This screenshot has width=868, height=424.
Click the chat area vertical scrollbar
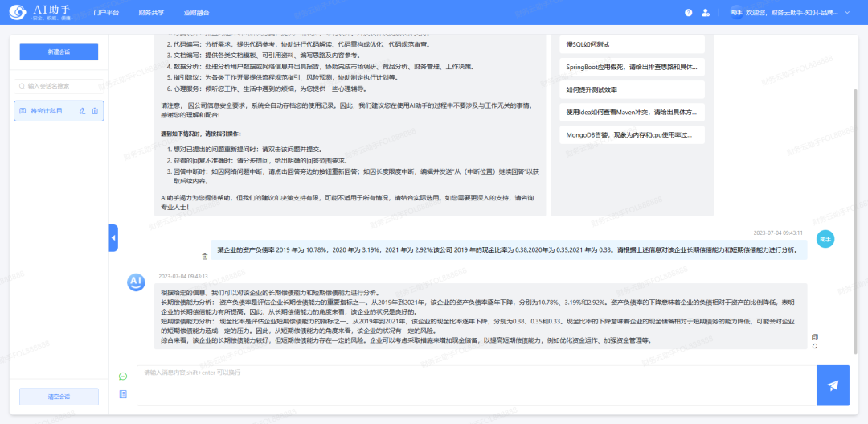[857, 222]
